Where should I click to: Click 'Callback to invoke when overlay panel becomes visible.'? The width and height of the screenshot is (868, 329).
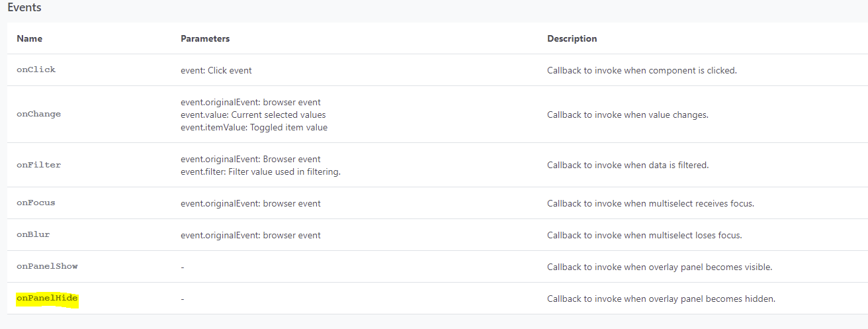(660, 267)
